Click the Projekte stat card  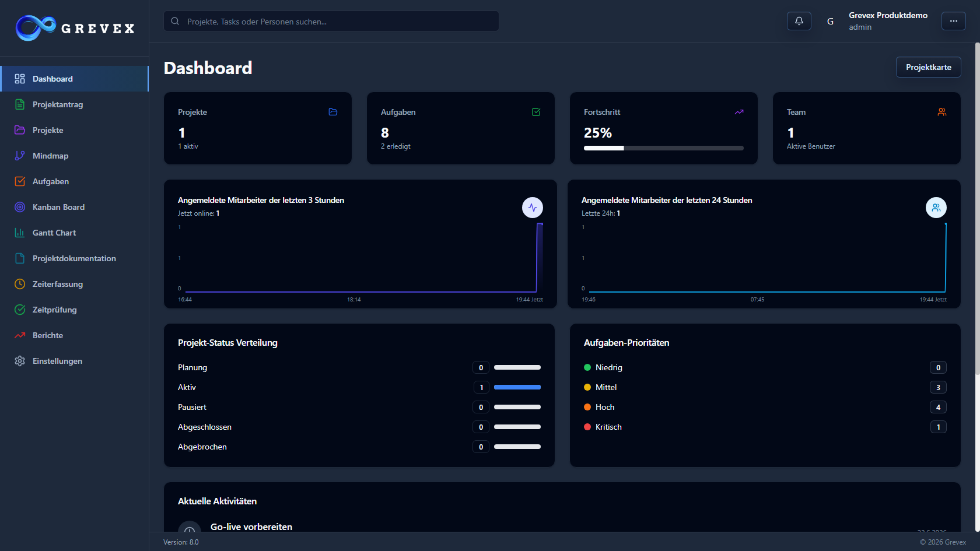click(258, 128)
